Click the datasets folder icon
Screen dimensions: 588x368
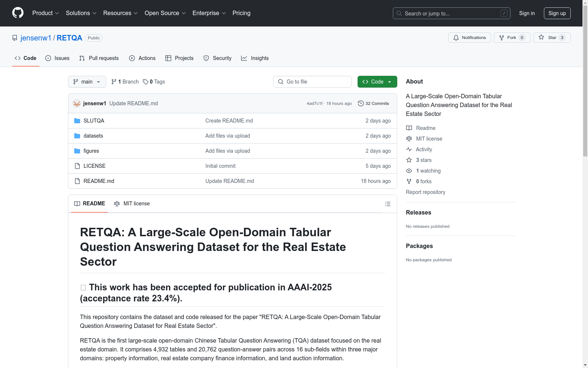pos(77,136)
